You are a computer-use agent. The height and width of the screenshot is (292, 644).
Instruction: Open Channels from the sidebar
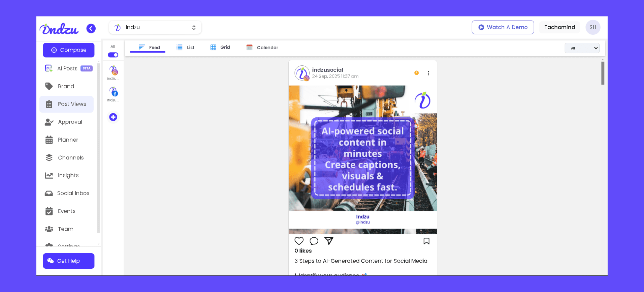tap(66, 157)
